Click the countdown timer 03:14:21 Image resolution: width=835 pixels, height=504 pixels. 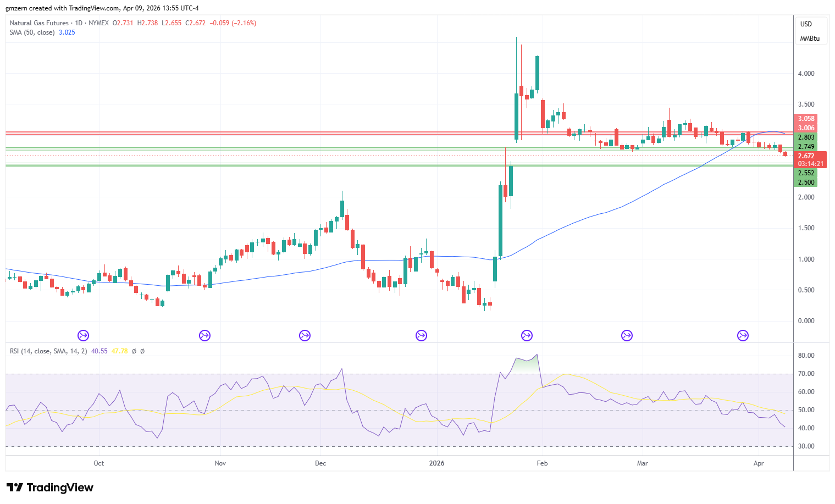click(x=810, y=164)
